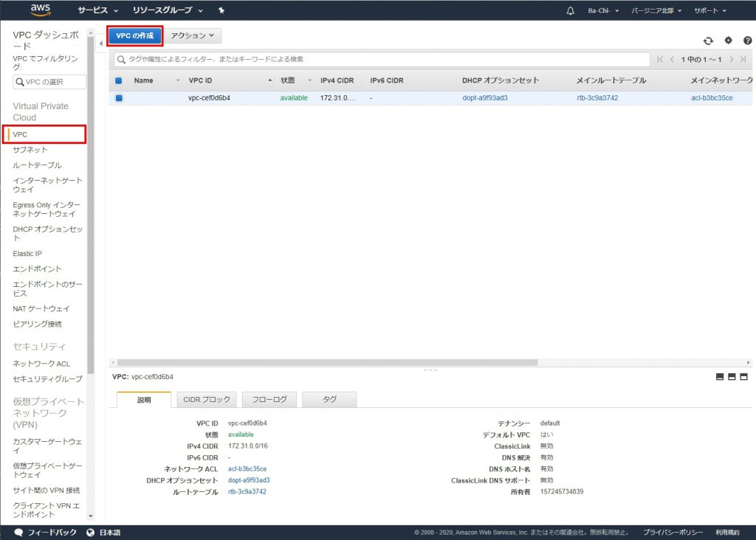The image size is (756, 540).
Task: Switch to the フローログ tab
Action: pyautogui.click(x=269, y=399)
